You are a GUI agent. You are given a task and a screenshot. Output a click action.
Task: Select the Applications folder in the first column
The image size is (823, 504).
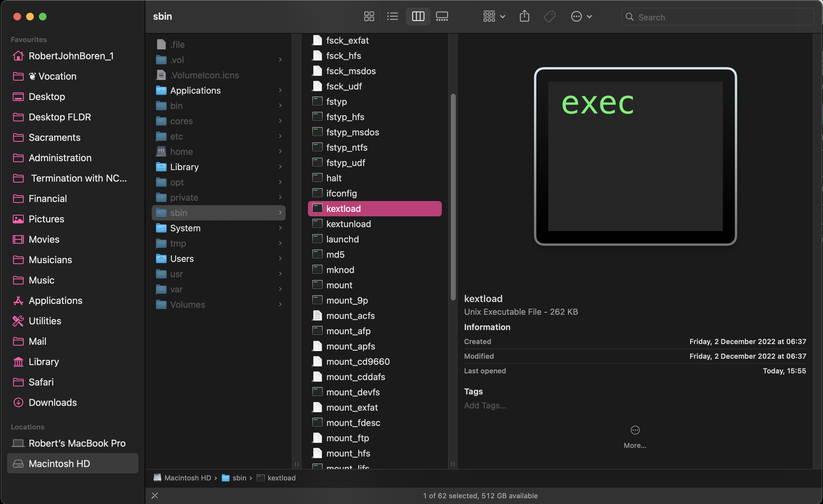195,90
